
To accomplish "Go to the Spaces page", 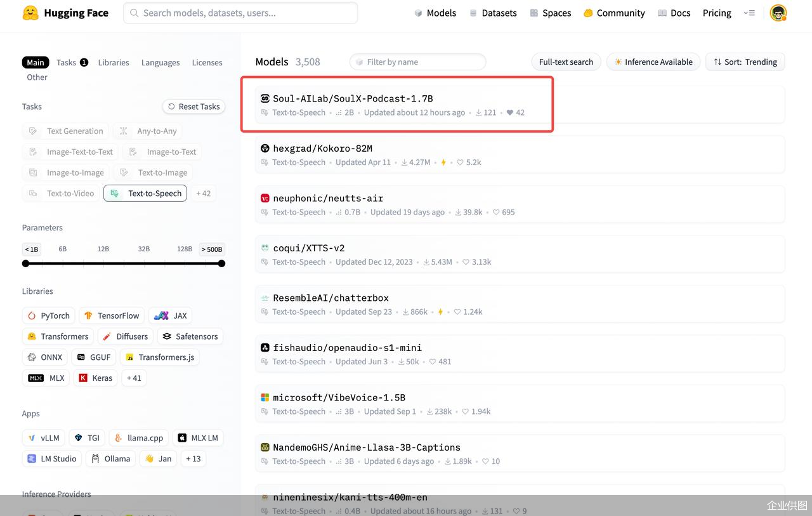I will tap(551, 13).
